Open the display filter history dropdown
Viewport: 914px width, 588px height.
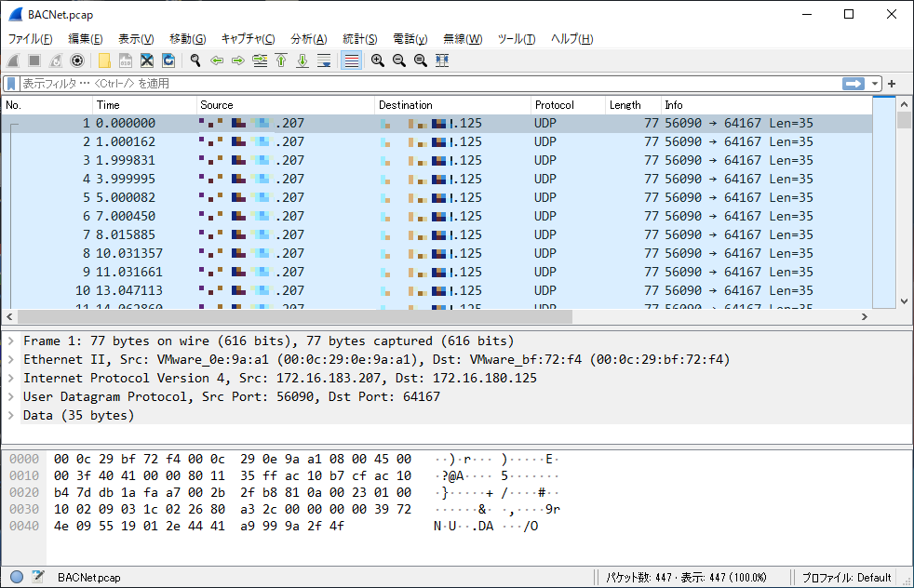point(874,84)
